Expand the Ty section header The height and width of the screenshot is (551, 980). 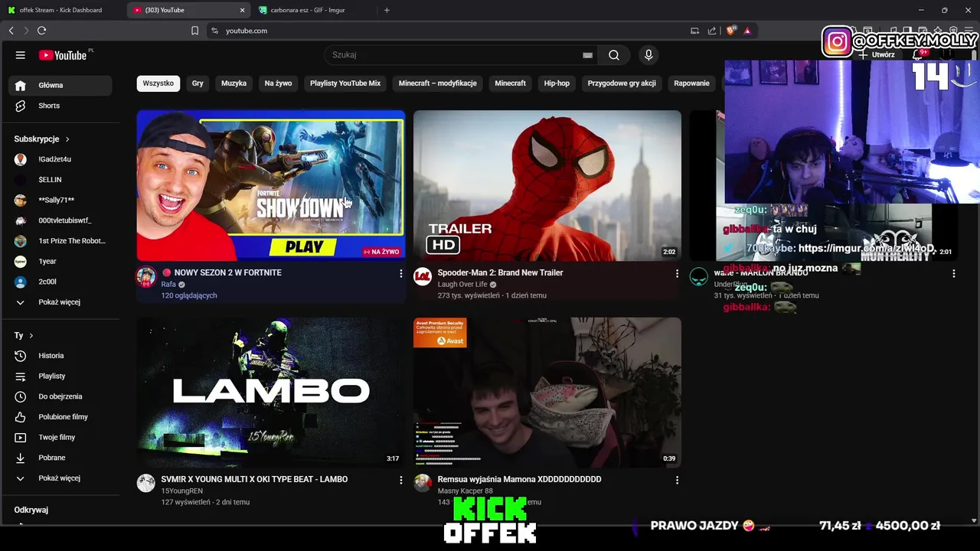point(24,335)
